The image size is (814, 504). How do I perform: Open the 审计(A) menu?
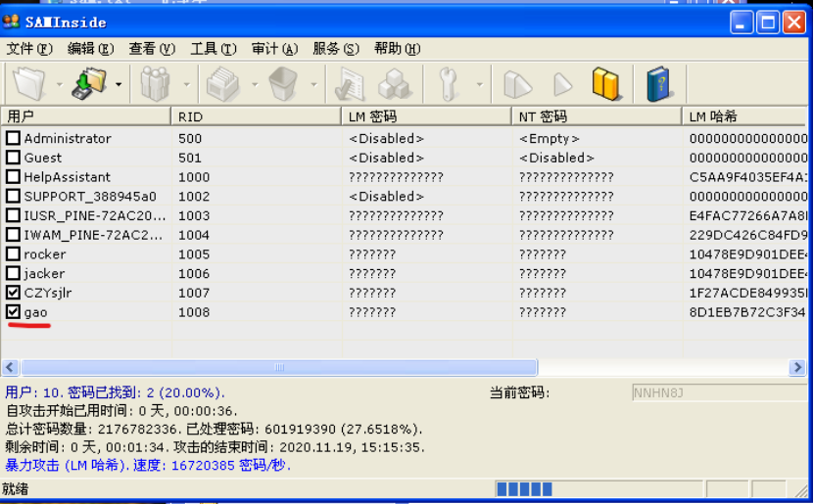274,49
